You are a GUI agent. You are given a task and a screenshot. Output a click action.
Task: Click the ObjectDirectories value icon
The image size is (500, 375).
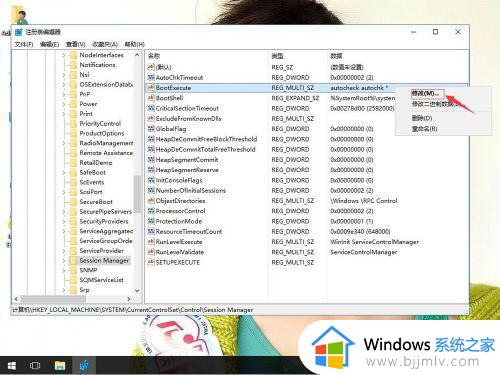pyautogui.click(x=151, y=201)
